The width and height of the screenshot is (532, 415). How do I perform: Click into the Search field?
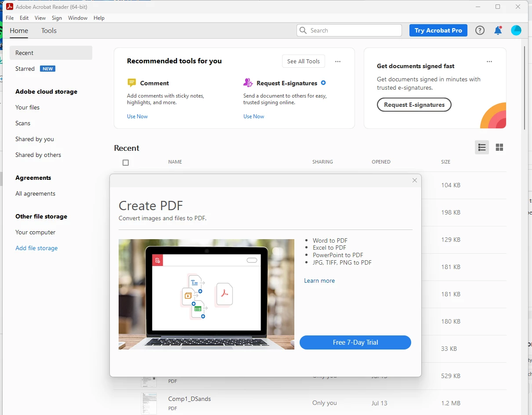coord(349,30)
